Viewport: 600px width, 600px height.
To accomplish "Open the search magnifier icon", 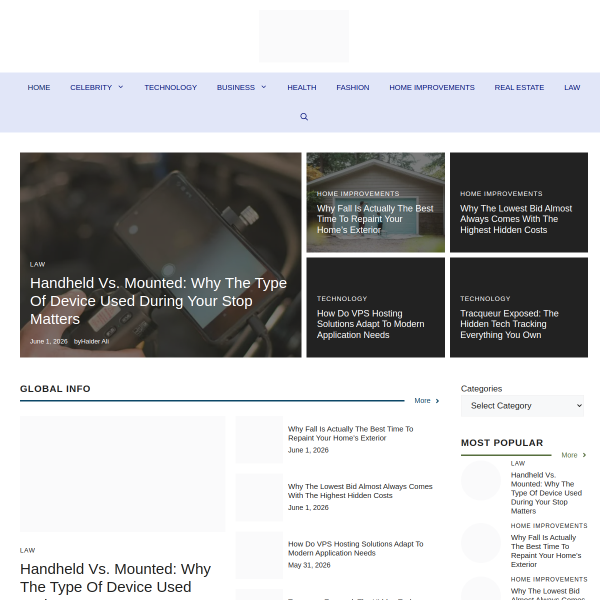I will click(304, 117).
